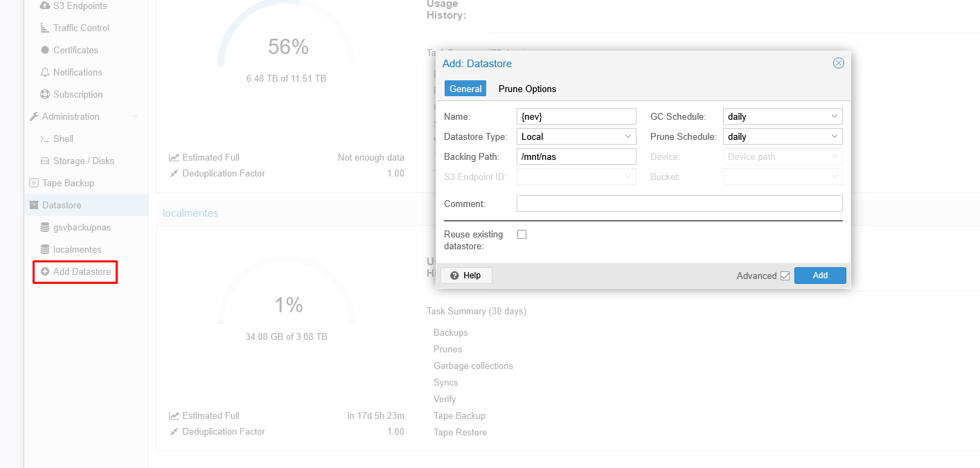This screenshot has height=468, width=980.
Task: Click the Certificates gear icon in sidebar
Action: (45, 51)
